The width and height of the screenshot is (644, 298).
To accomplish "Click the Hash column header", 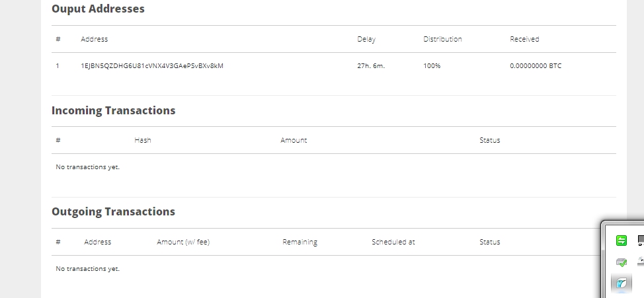I will point(143,140).
